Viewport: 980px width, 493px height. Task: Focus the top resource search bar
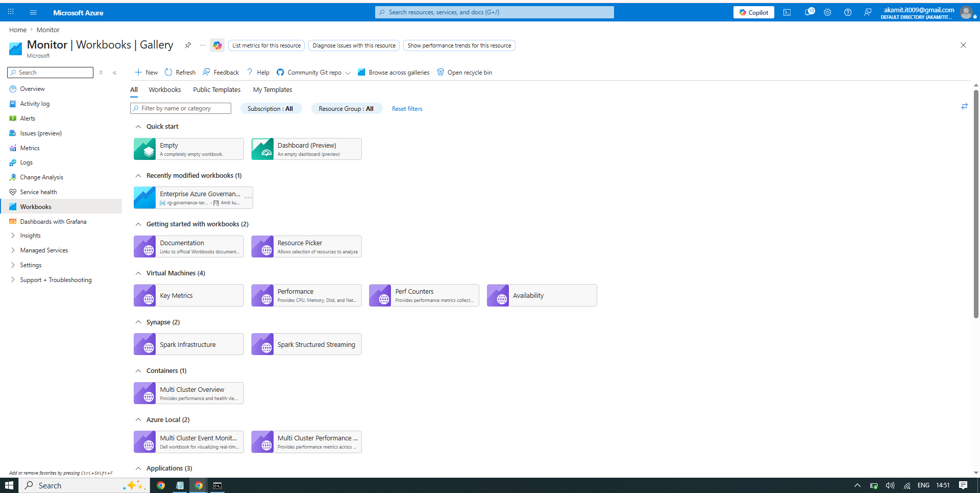[x=495, y=12]
